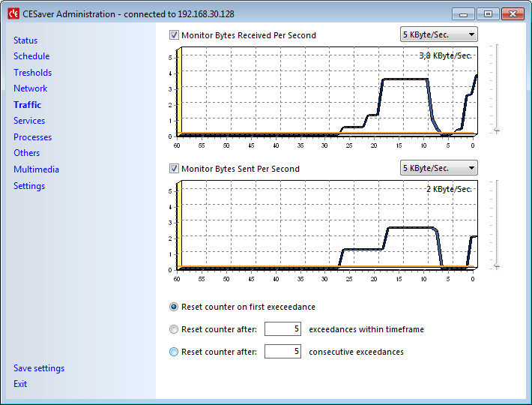Go to the Schedule section

coord(31,56)
